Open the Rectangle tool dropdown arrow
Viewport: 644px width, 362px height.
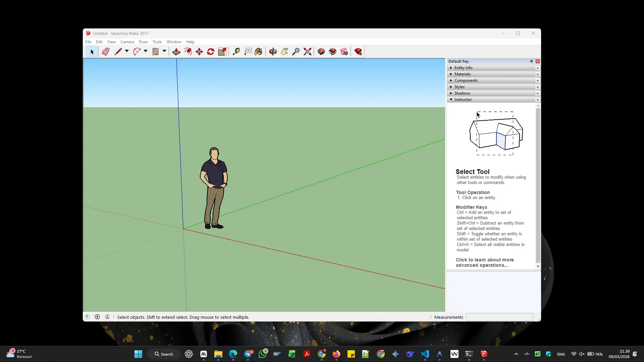[164, 51]
